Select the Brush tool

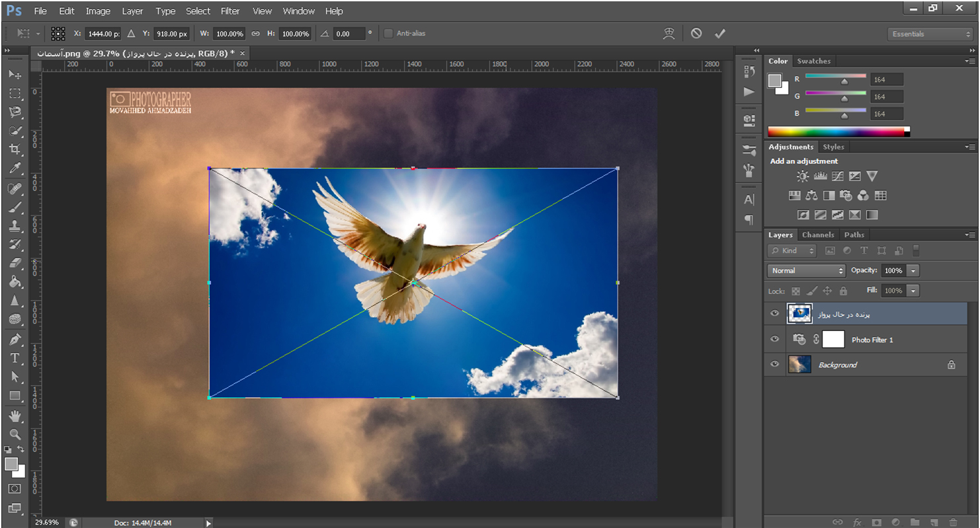[15, 207]
